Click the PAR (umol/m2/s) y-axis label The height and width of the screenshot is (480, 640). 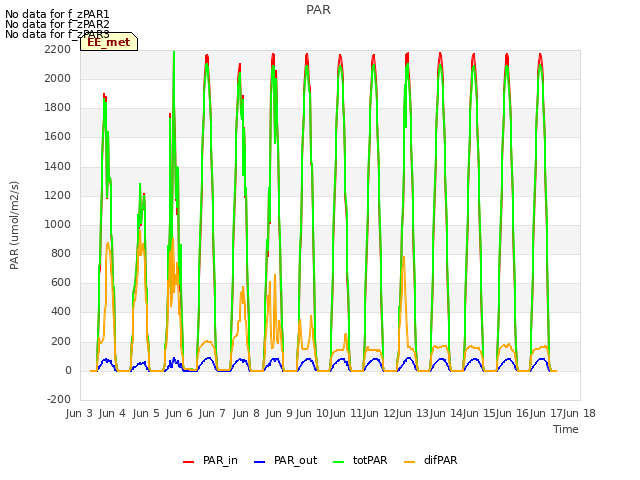(14, 225)
